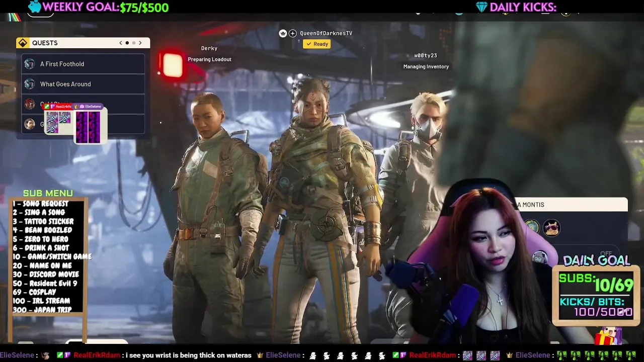Click the round emblem badge in MONTIS panel

coord(532,227)
